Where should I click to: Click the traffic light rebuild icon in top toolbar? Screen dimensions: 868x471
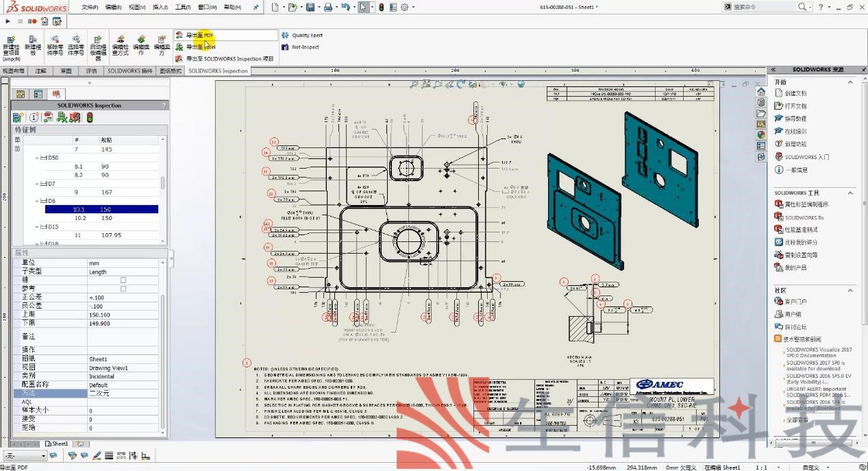point(393,7)
